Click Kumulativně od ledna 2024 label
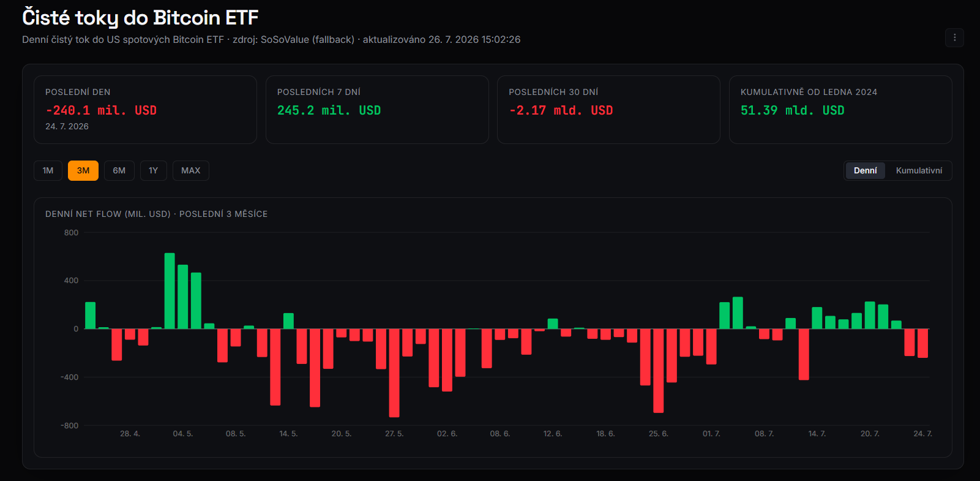Viewport: 980px width, 481px height. (809, 92)
